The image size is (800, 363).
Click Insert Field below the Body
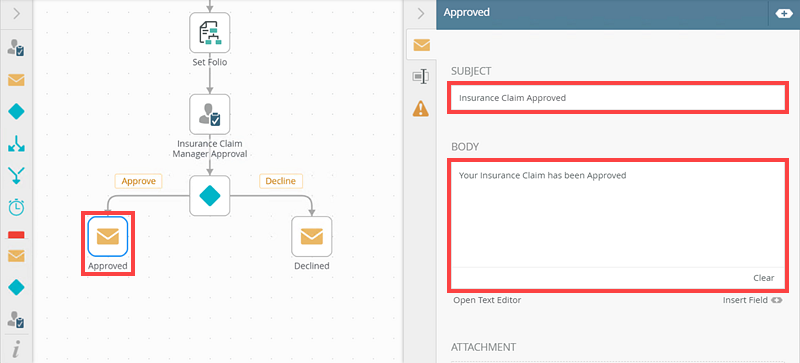tap(752, 300)
